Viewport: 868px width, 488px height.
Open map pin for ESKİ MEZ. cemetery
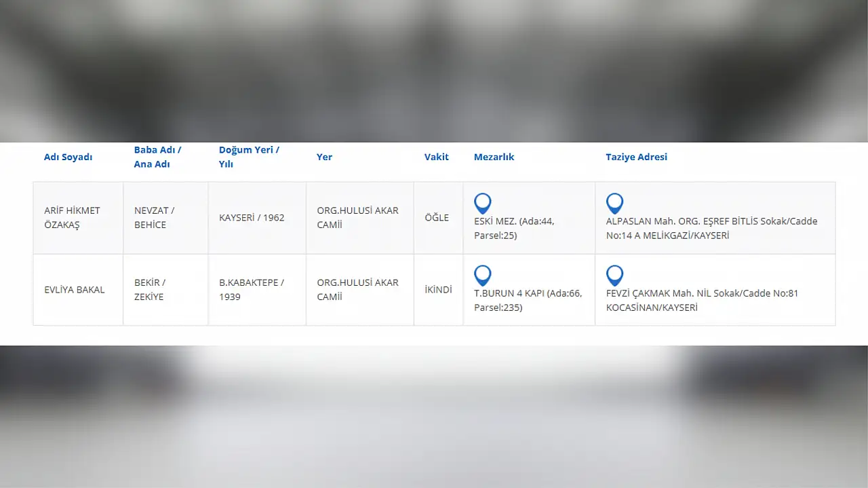coord(482,203)
